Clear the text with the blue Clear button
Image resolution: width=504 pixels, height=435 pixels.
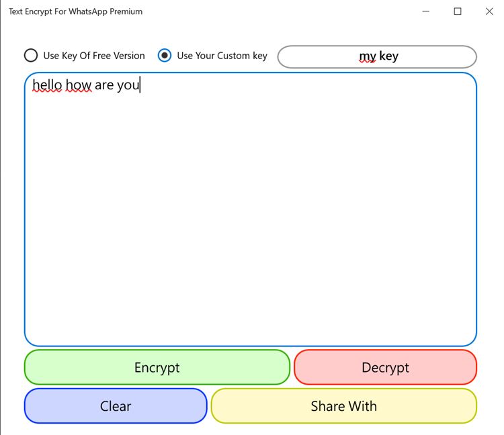click(x=116, y=406)
